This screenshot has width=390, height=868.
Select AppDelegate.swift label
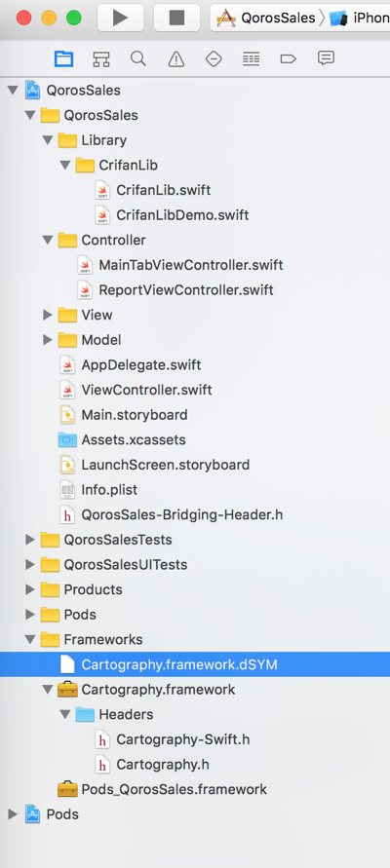(x=141, y=364)
